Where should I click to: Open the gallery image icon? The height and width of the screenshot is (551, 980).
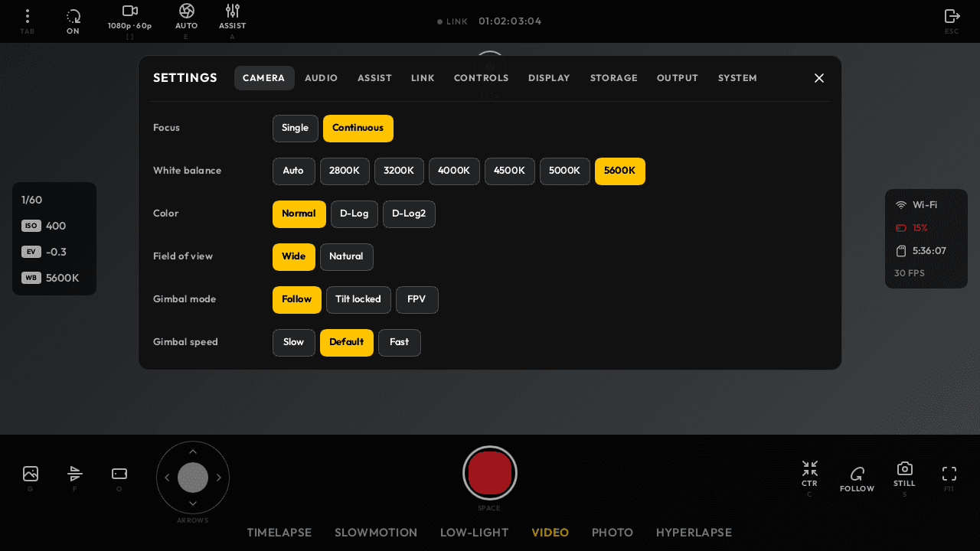(x=31, y=474)
